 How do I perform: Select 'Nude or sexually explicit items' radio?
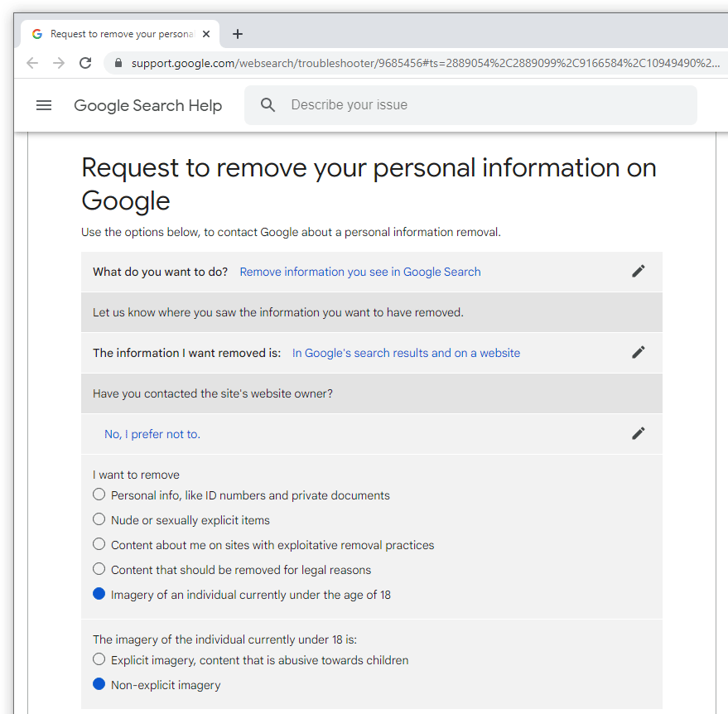(99, 519)
